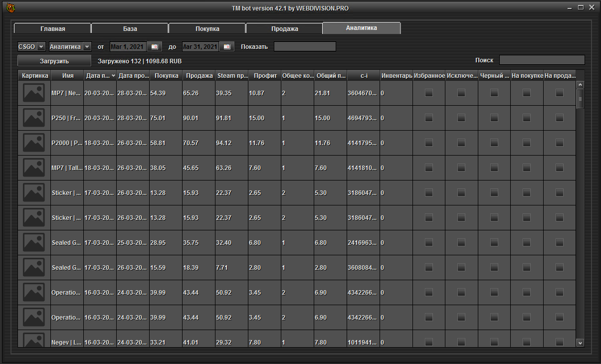Open the Продажа tab
Viewport: 601px width, 364px height.
[284, 28]
